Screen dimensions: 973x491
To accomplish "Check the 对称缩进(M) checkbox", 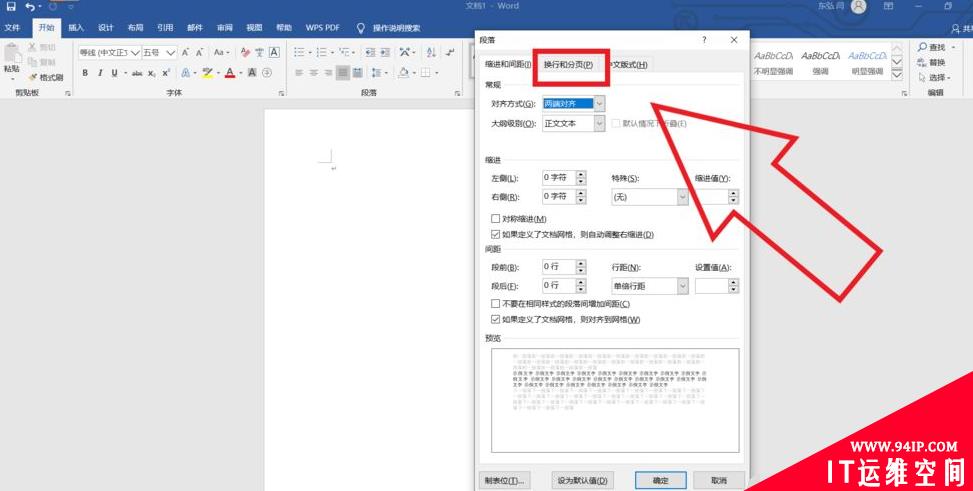I will pos(495,218).
